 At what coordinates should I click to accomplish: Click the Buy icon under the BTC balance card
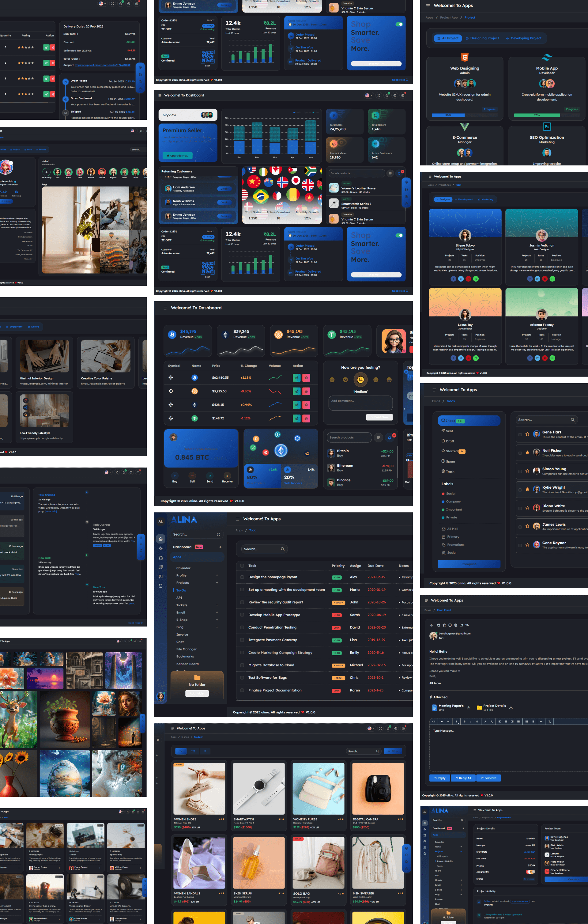(175, 475)
